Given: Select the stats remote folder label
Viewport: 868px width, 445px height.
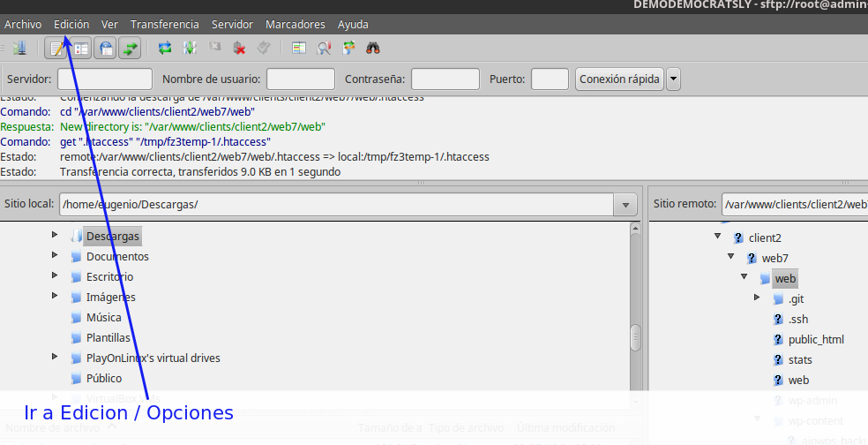Looking at the screenshot, I should [x=800, y=360].
